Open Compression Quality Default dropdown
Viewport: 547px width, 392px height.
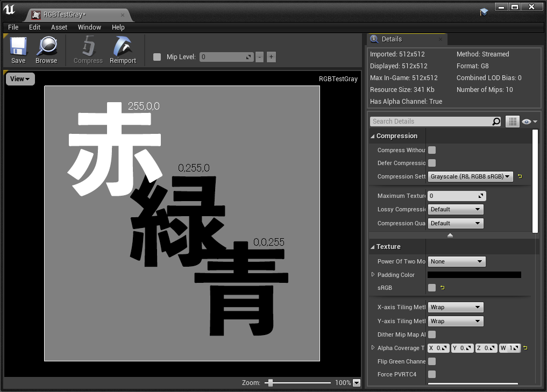point(456,223)
